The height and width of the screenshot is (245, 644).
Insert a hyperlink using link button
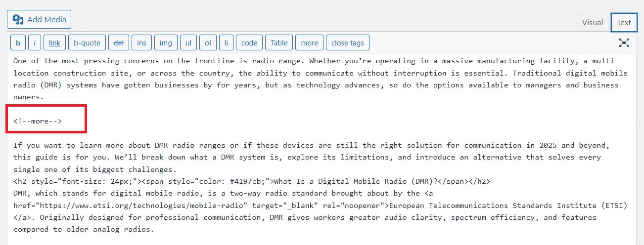(54, 43)
